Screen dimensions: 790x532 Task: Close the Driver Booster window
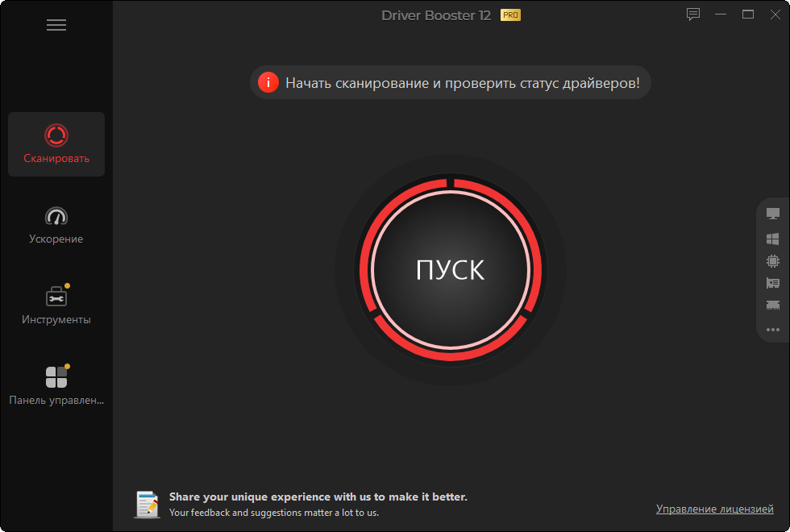[x=775, y=15]
